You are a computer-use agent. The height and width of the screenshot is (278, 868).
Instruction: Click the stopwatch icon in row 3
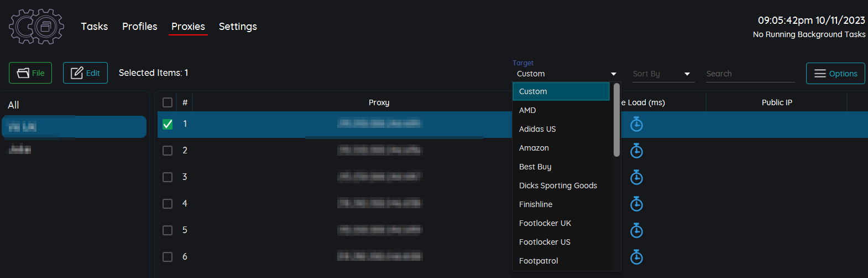pos(637,177)
